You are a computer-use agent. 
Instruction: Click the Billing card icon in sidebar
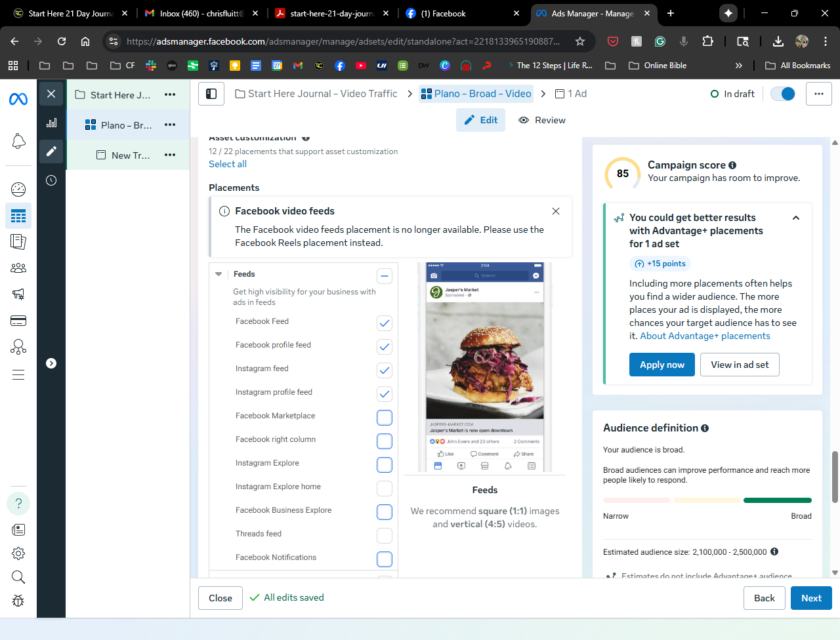(x=18, y=320)
